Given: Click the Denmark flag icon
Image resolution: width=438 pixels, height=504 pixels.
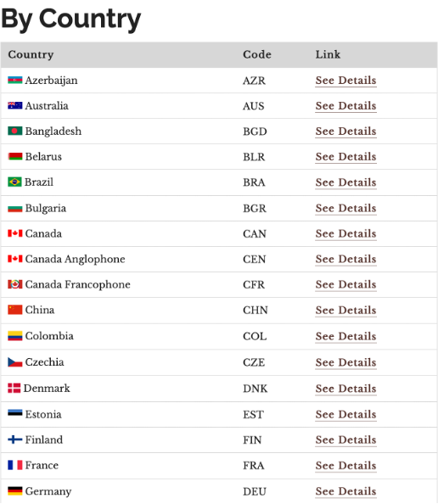Looking at the screenshot, I should (x=14, y=388).
